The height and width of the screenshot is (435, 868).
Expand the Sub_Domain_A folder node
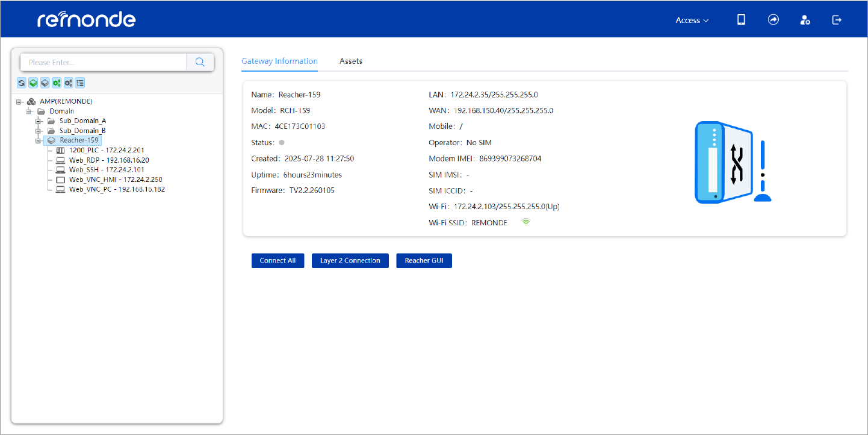[x=39, y=121]
